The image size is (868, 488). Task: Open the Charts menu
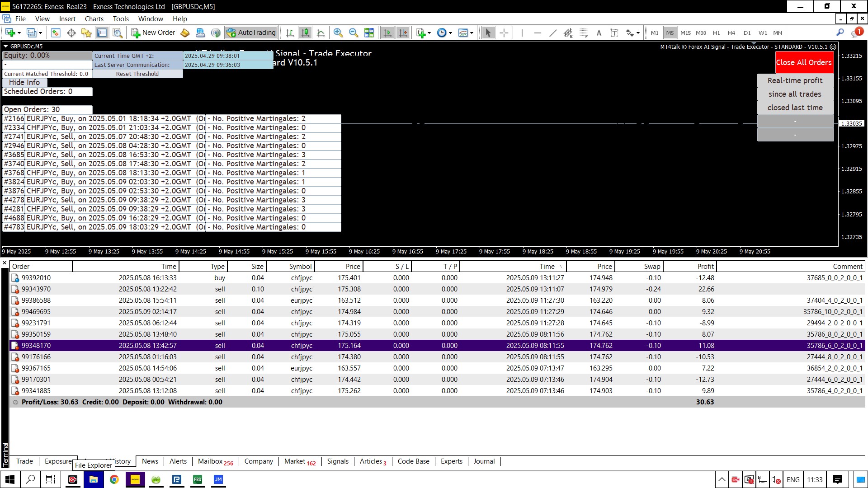(x=94, y=19)
